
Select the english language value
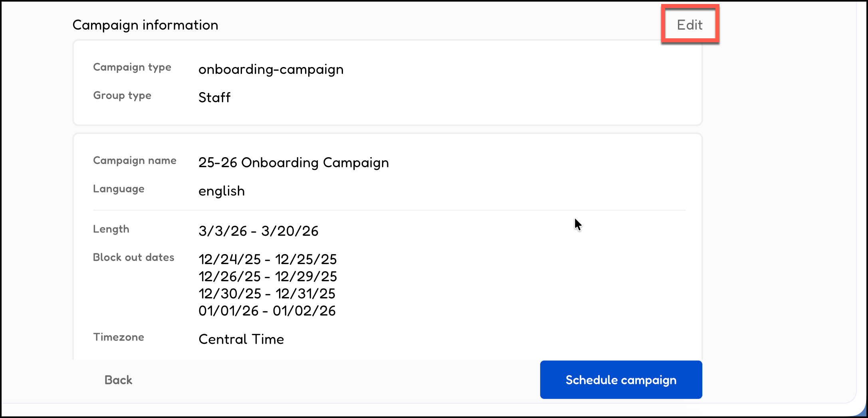(222, 191)
